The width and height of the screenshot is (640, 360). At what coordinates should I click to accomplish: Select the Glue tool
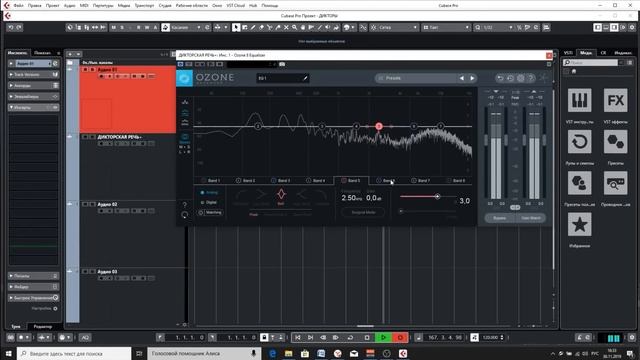click(278, 27)
